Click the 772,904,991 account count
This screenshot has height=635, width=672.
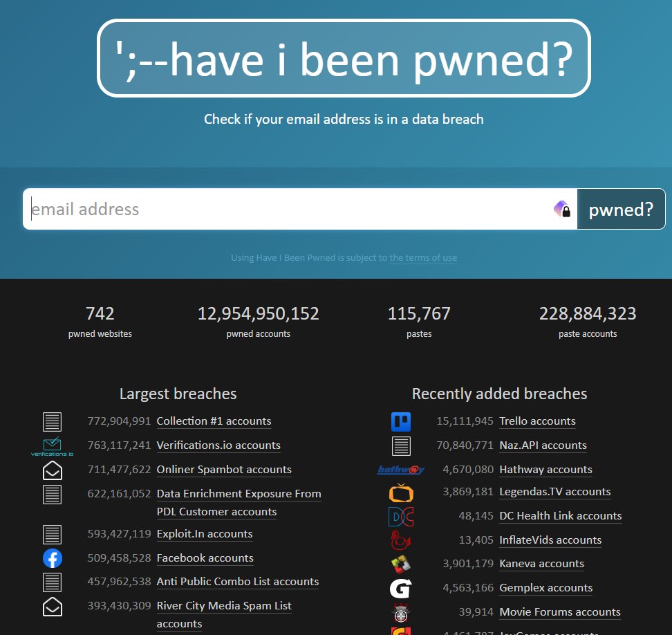(x=119, y=421)
